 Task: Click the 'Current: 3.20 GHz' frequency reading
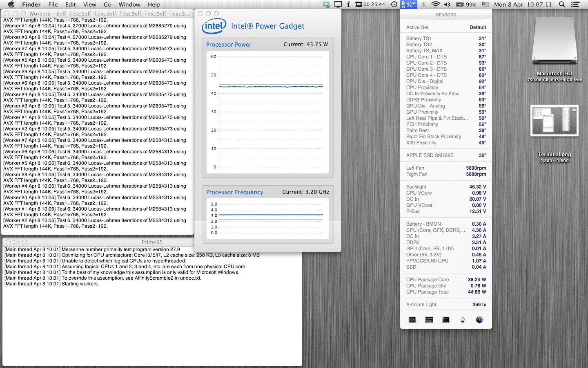coord(306,192)
